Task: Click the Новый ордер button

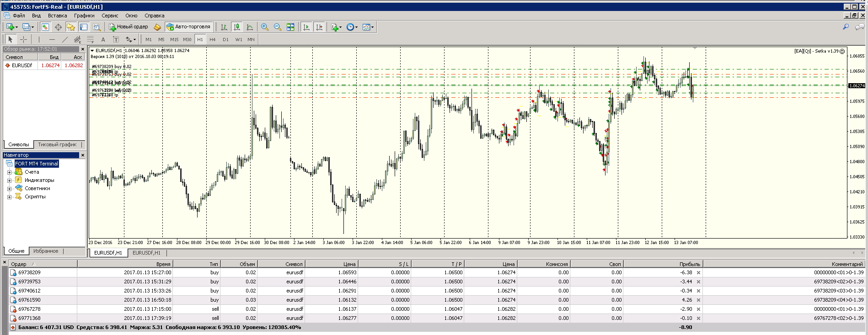Action: [x=129, y=27]
